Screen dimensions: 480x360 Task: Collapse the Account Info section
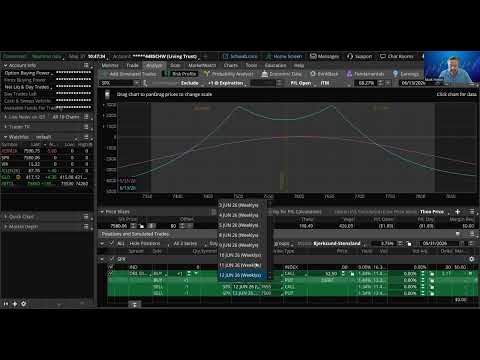click(6, 66)
